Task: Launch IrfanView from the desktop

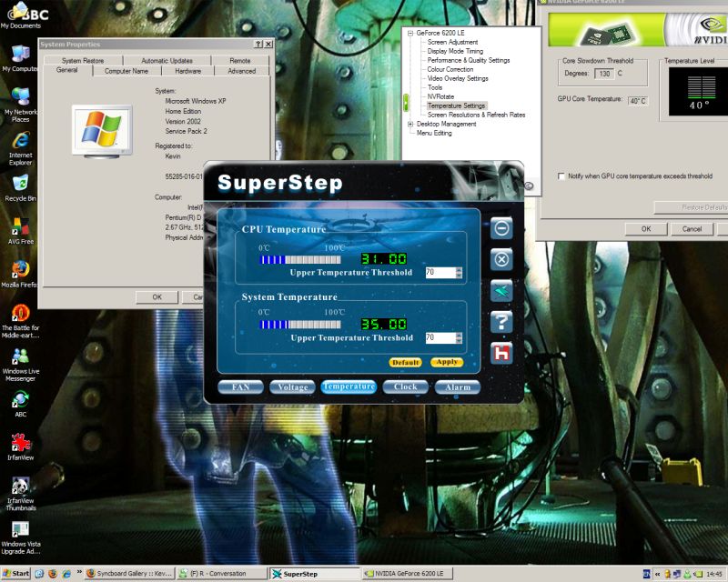Action: click(x=20, y=447)
